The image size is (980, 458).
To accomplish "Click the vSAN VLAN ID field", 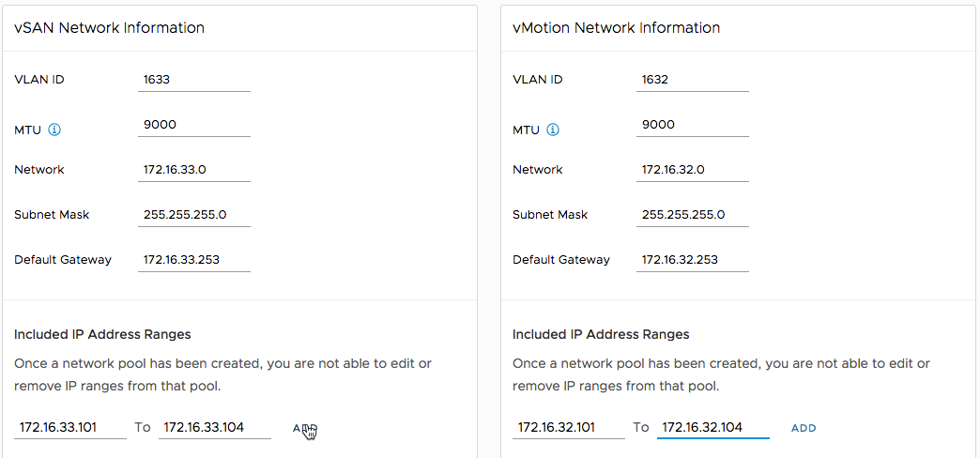I will (x=193, y=80).
